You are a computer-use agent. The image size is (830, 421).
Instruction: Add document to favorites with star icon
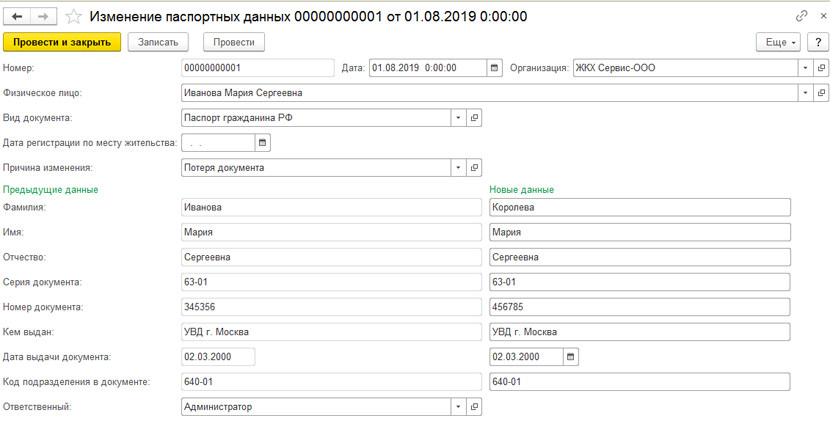coord(74,17)
